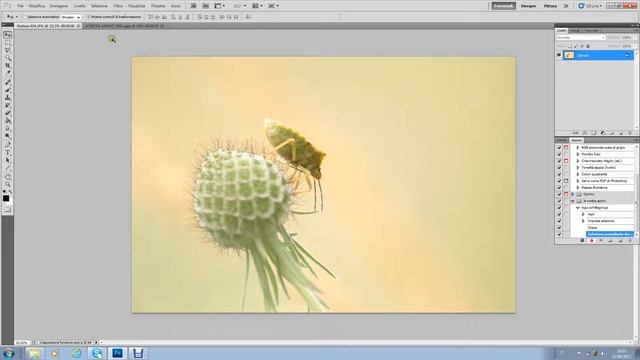Screen dimensions: 640x360
Task: Click the Pittura workspace button
Action: tap(550, 6)
